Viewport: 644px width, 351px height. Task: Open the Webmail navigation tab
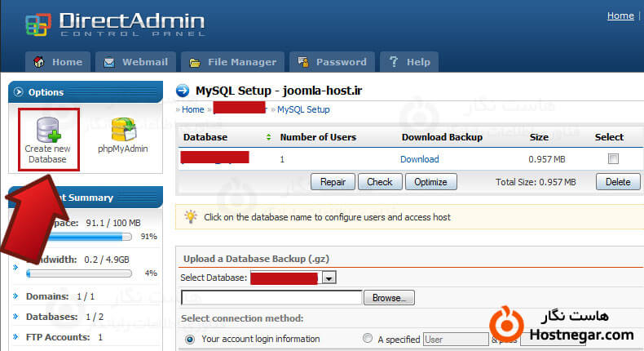(135, 62)
